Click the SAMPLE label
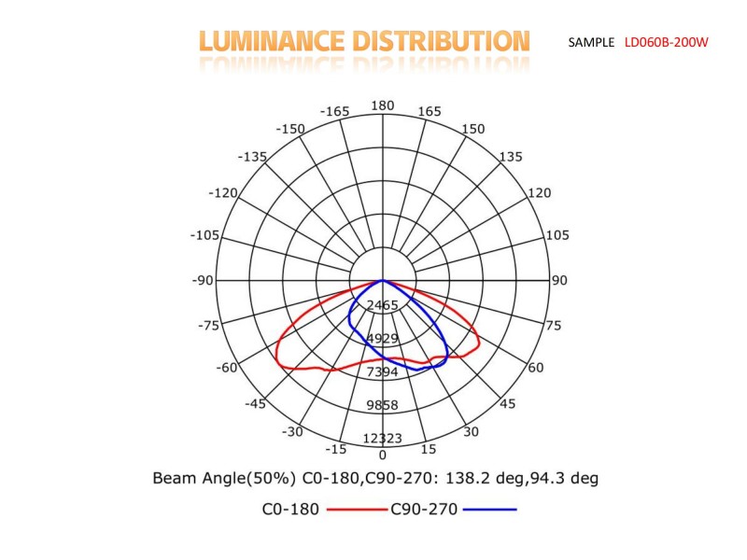 [x=591, y=42]
